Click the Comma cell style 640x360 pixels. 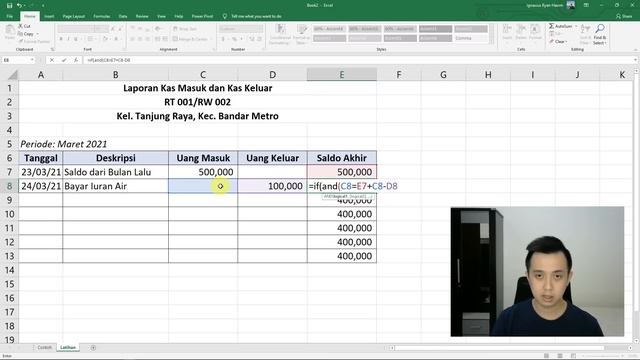(471, 38)
